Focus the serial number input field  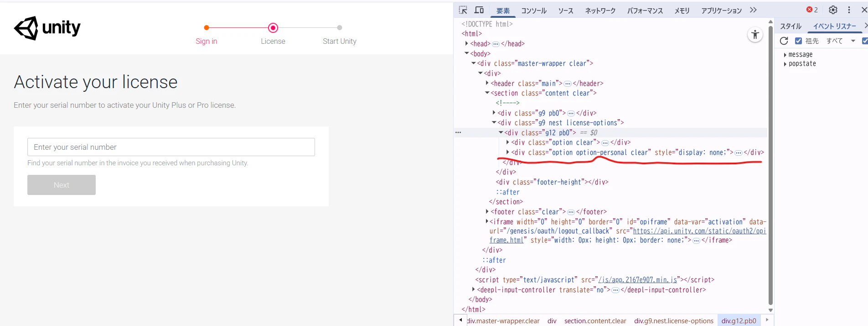coord(171,147)
